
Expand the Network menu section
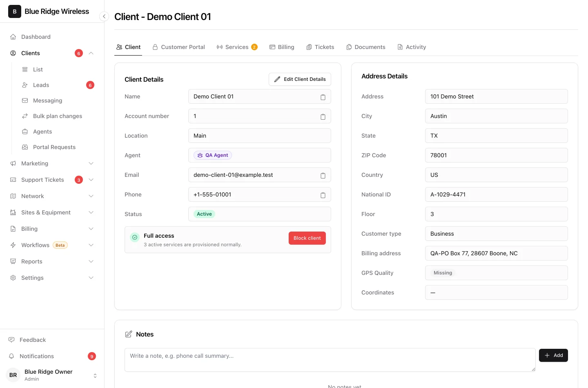point(91,196)
